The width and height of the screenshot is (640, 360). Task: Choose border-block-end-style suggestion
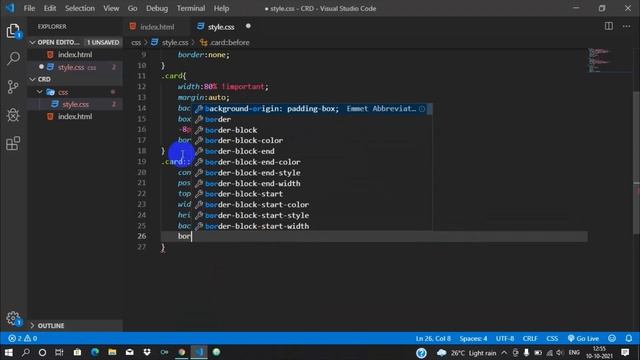(x=312, y=173)
